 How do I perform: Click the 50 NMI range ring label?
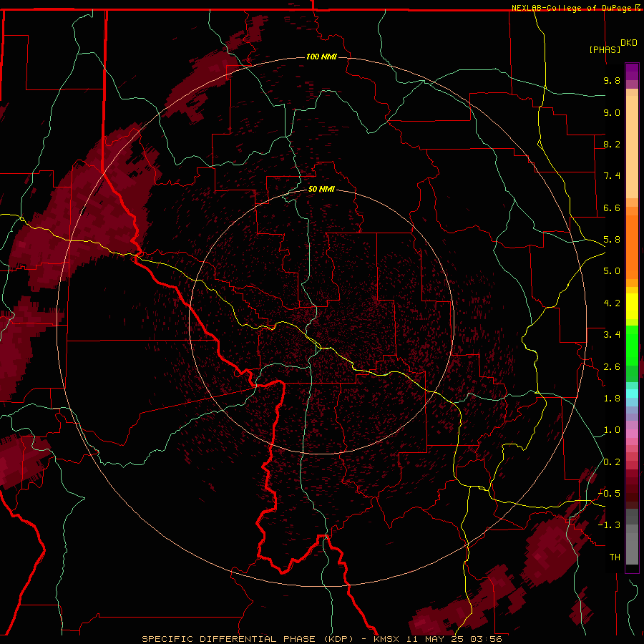click(x=321, y=189)
